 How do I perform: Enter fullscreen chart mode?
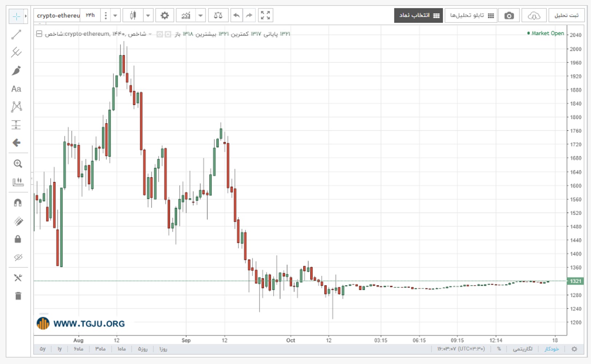tap(266, 15)
